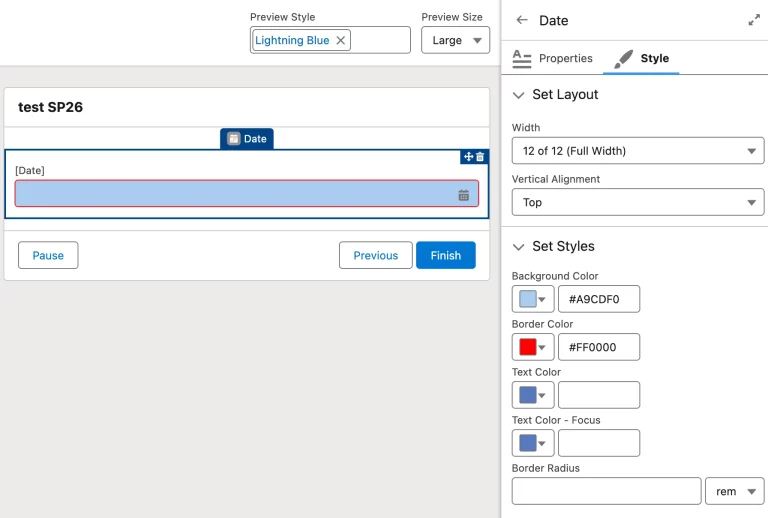Delete the Date component with trash icon
This screenshot has height=518, width=768.
tap(480, 157)
